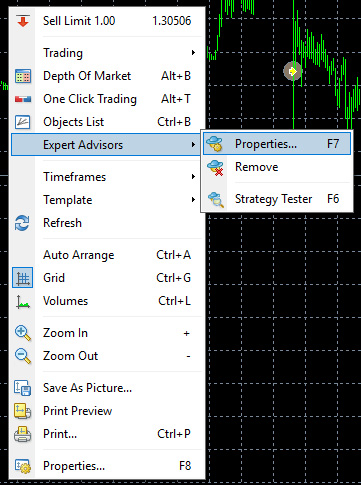Click the Volumes bar chart icon
The width and height of the screenshot is (361, 485).
[x=23, y=301]
